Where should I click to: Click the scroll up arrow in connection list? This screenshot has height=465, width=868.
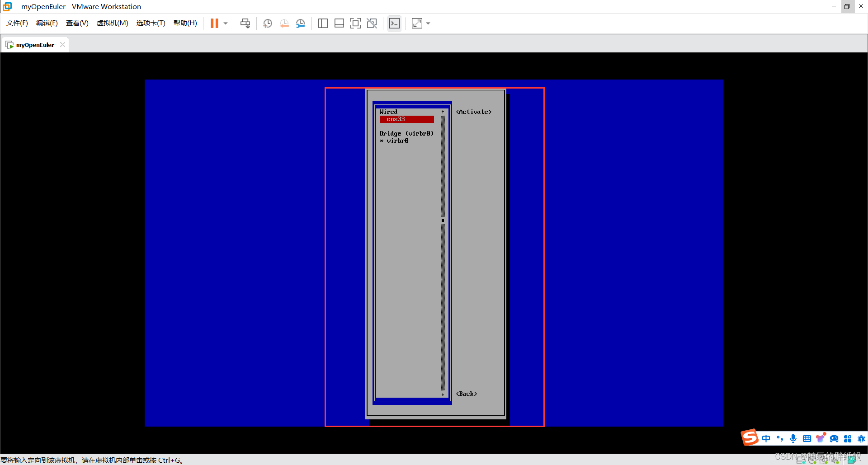point(443,112)
